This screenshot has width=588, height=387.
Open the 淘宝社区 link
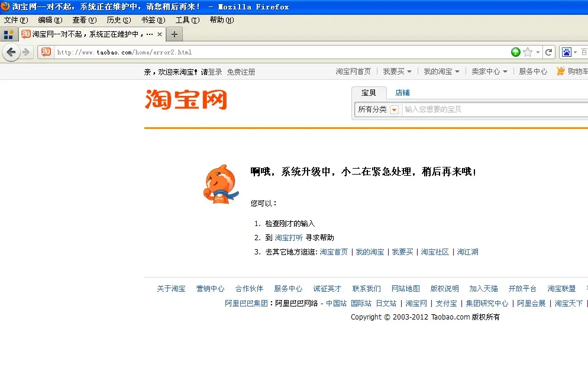[x=435, y=252]
